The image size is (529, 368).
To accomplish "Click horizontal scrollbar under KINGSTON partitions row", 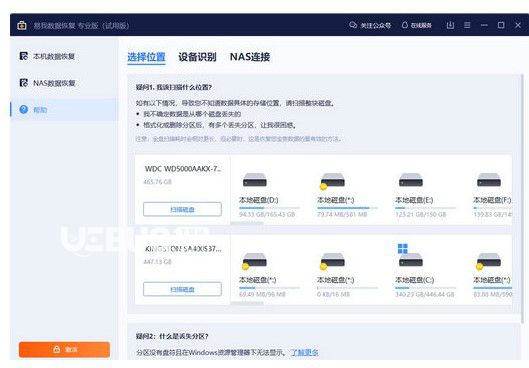I will click(247, 303).
